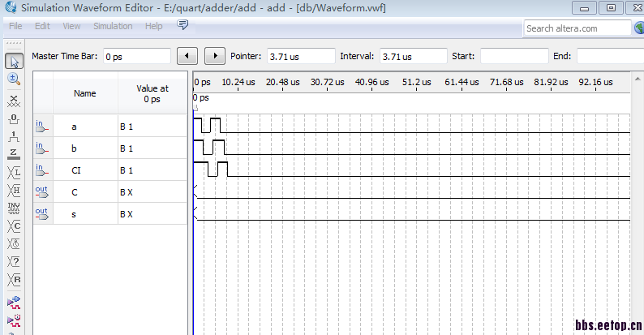Apply Forcing Unknown (X) value tool
The height and width of the screenshot is (335, 644).
(14, 101)
